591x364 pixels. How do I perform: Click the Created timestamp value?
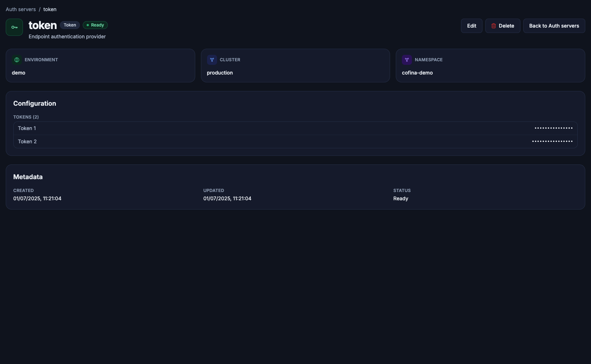[37, 198]
